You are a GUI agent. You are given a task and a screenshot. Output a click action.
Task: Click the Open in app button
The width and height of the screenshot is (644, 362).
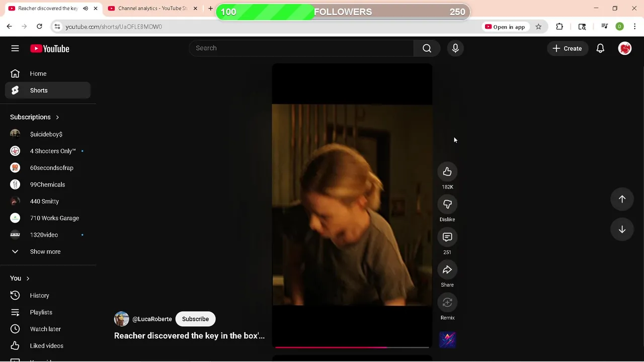tap(505, 27)
